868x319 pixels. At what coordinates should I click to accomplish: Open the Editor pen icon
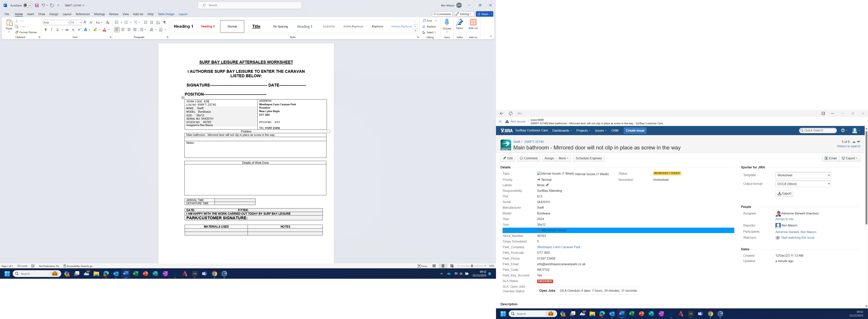(460, 22)
